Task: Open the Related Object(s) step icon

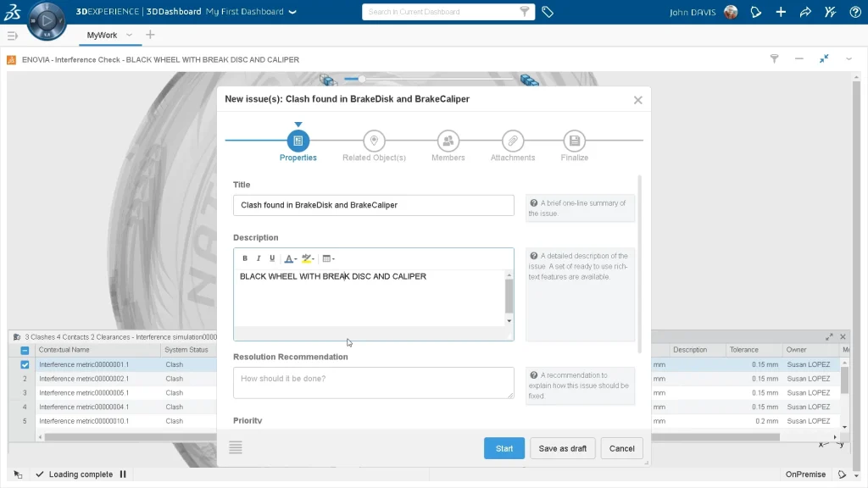Action: click(x=374, y=141)
